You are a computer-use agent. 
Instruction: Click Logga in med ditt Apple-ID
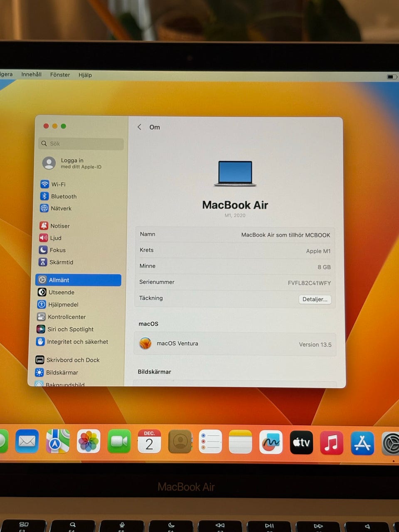tap(73, 163)
